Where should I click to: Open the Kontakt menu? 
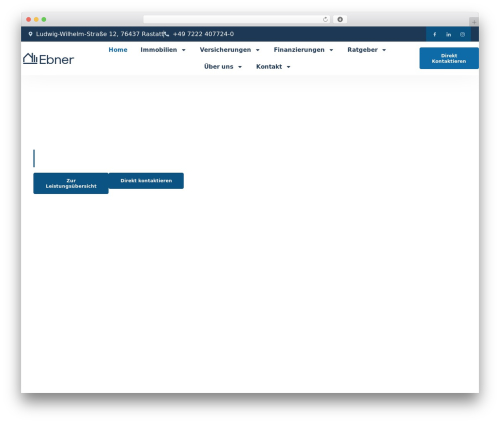click(x=269, y=67)
